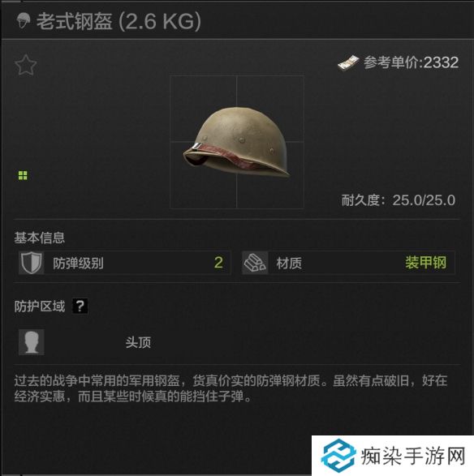Click the cash stack icon near 参考单价
Viewport: 474px width, 476px height.
point(348,62)
